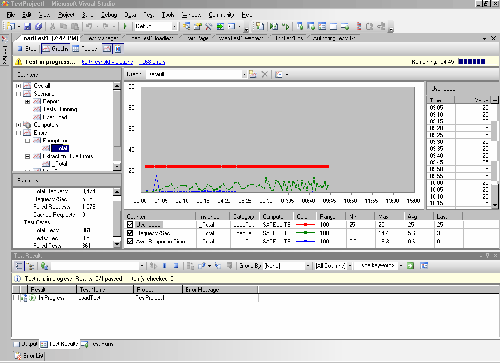The width and height of the screenshot is (500, 363).
Task: Open Error List tab icon at bottom
Action: tap(18, 356)
